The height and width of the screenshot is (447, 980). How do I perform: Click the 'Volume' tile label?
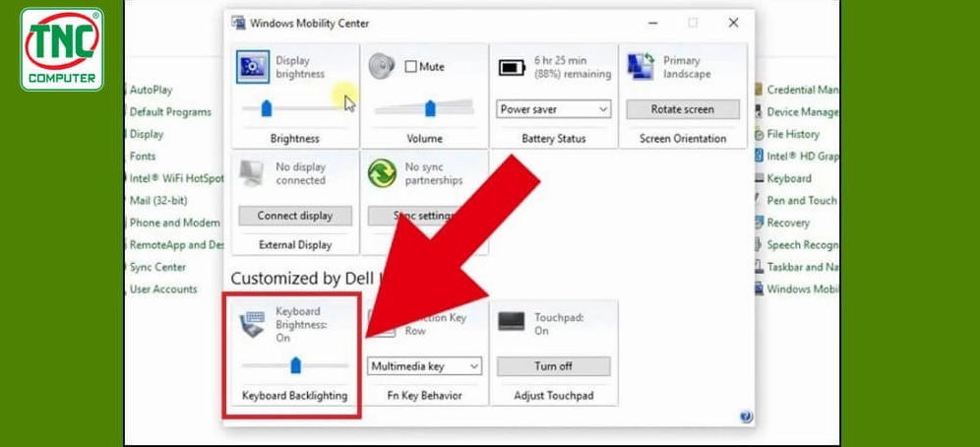click(x=424, y=139)
